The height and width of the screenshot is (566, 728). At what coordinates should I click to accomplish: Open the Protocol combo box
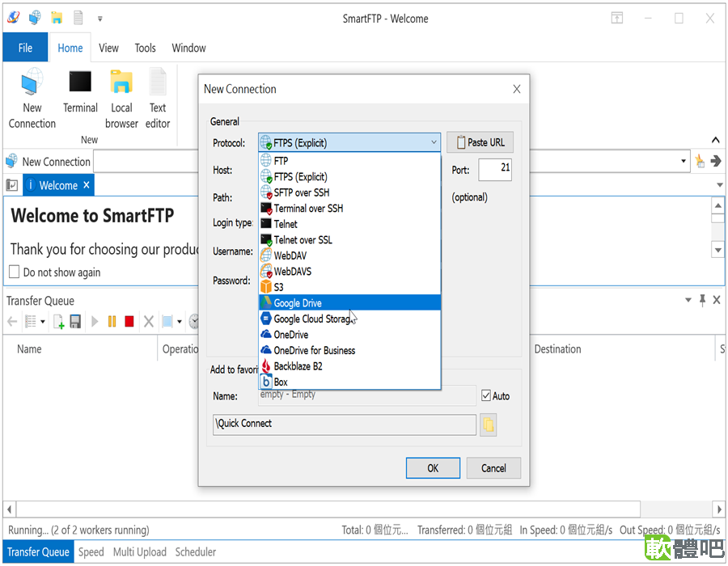click(349, 142)
